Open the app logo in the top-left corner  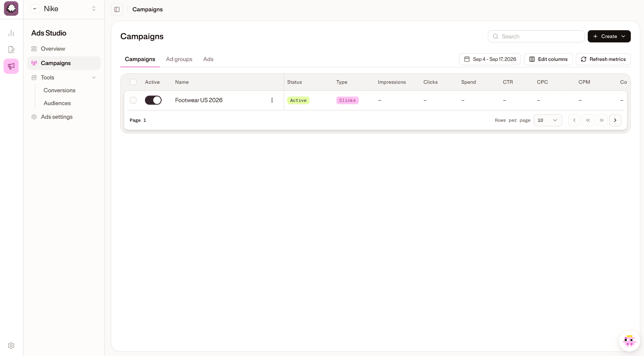coord(11,8)
